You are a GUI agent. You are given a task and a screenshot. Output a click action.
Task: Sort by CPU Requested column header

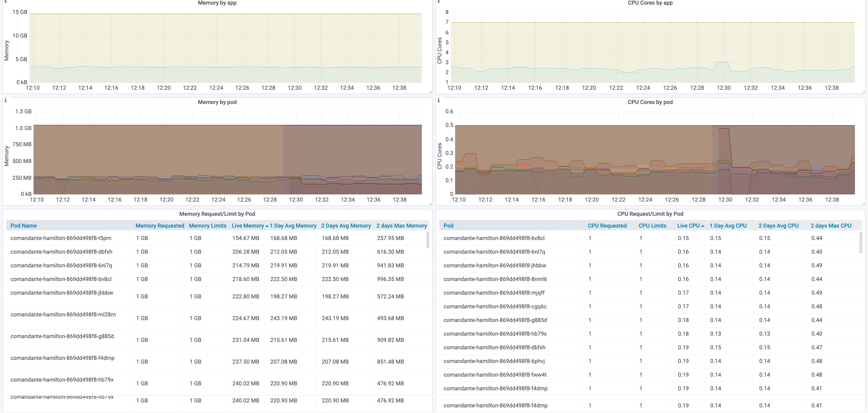pos(607,226)
